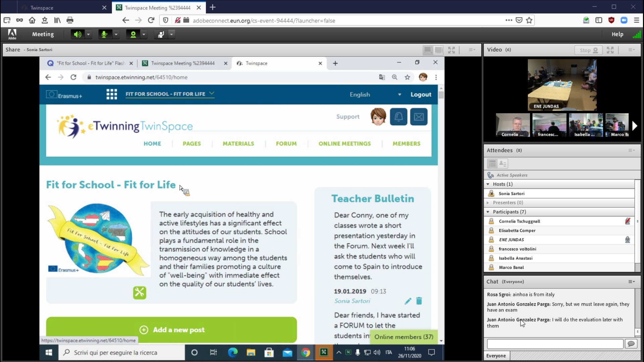Bookmark this page with star icon

[529, 20]
